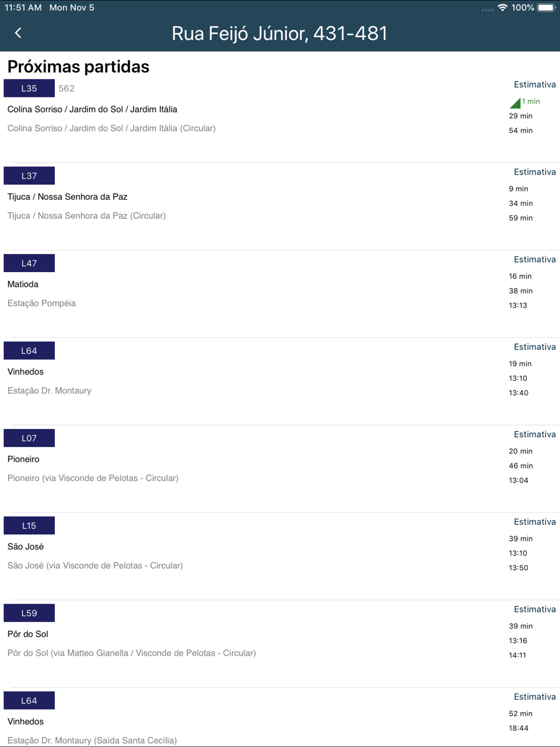Select the 9 min estimate for L37
The height and width of the screenshot is (747, 560).
coord(519,189)
